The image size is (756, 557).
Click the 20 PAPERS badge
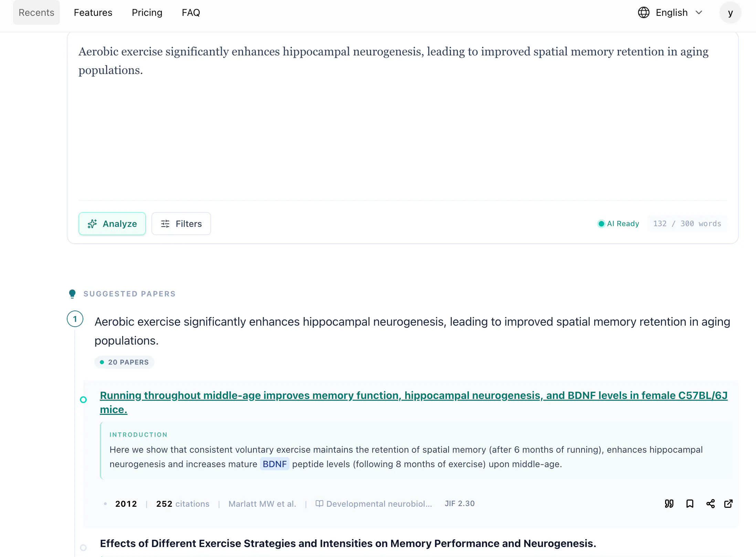(x=124, y=362)
